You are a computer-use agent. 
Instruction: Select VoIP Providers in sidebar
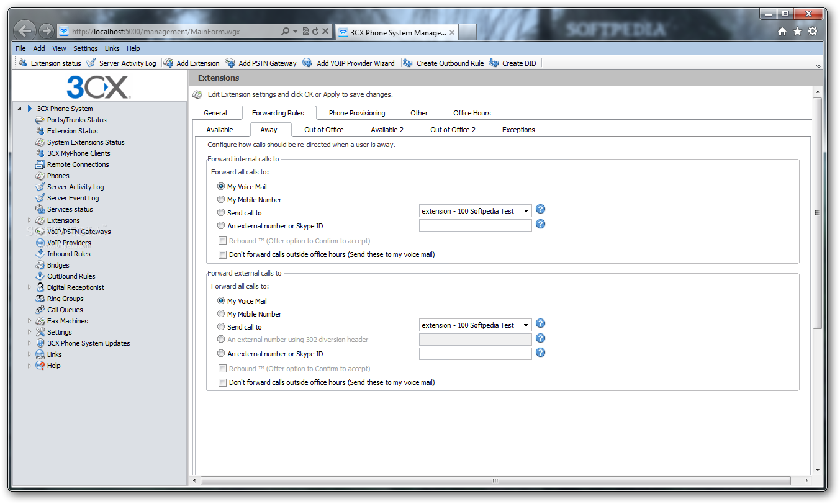click(x=68, y=243)
